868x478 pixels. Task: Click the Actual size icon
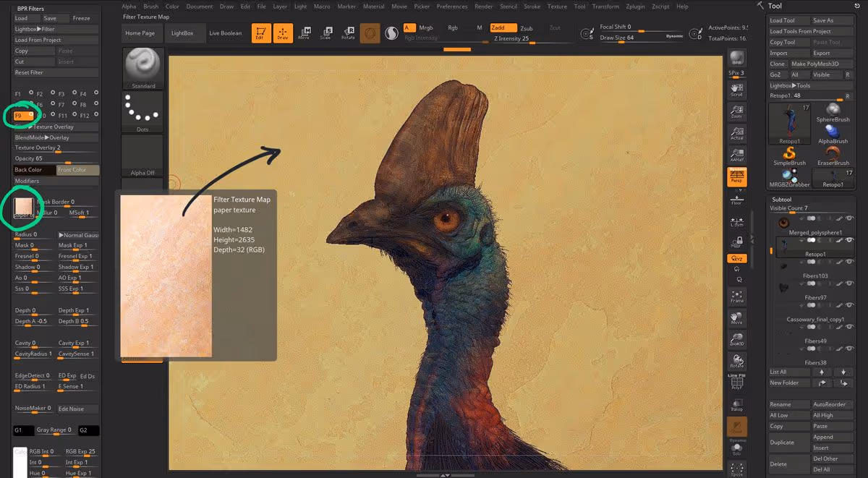tap(736, 132)
